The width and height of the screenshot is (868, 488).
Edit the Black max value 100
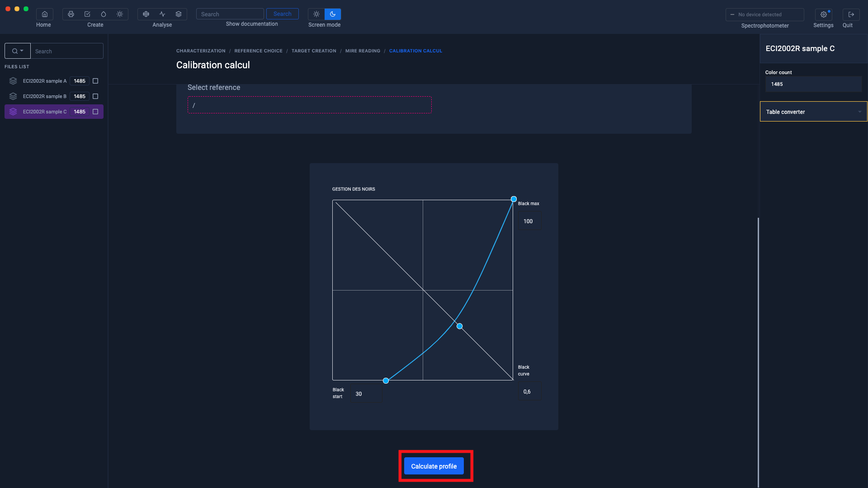(528, 221)
